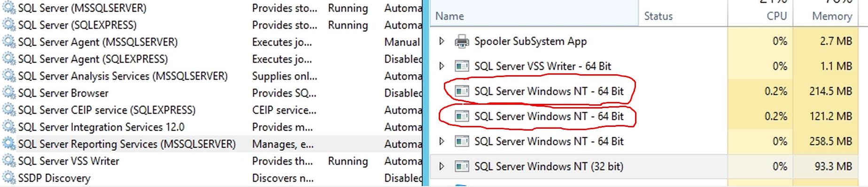Click 0% CPU value of Spooler SubSystem App
The width and height of the screenshot is (868, 187).
click(x=780, y=41)
